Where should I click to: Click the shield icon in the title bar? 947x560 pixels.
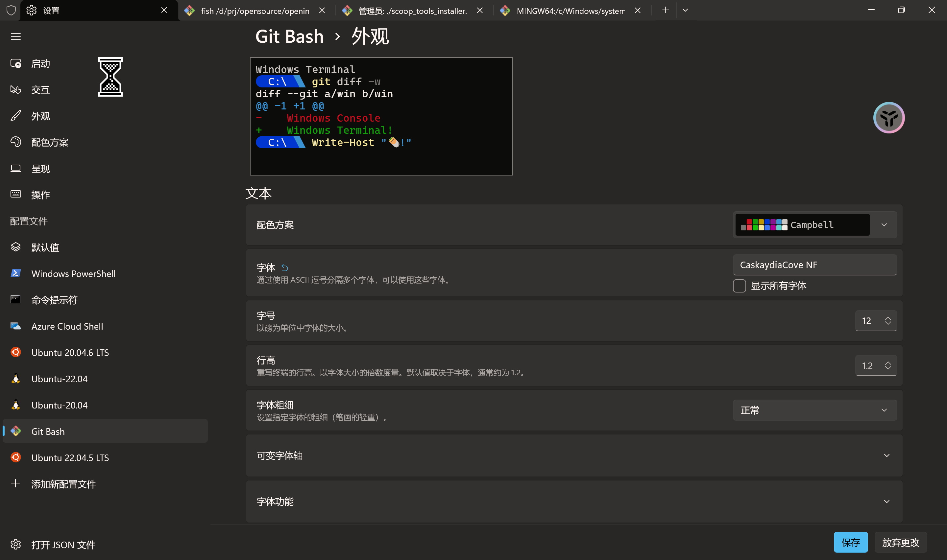point(11,10)
